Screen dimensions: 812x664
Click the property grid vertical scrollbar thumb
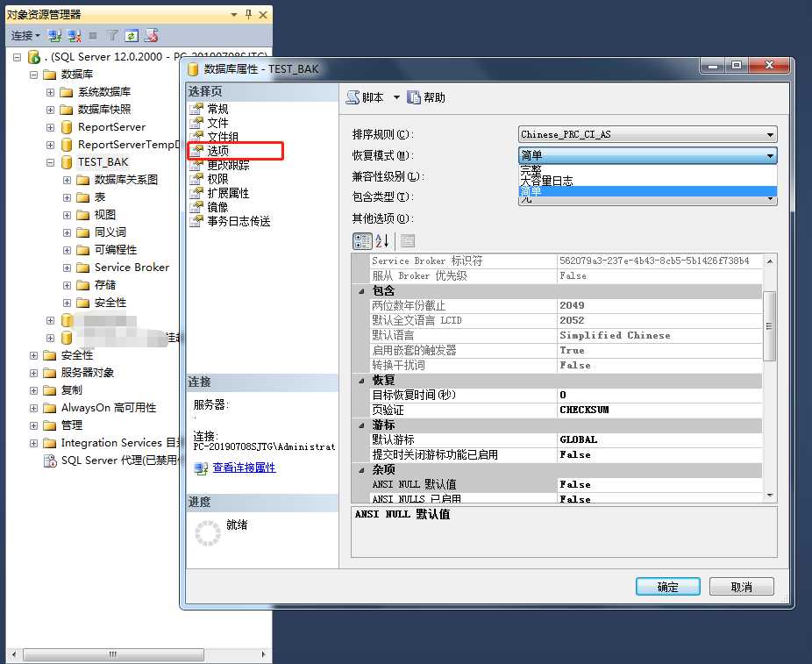pos(770,325)
